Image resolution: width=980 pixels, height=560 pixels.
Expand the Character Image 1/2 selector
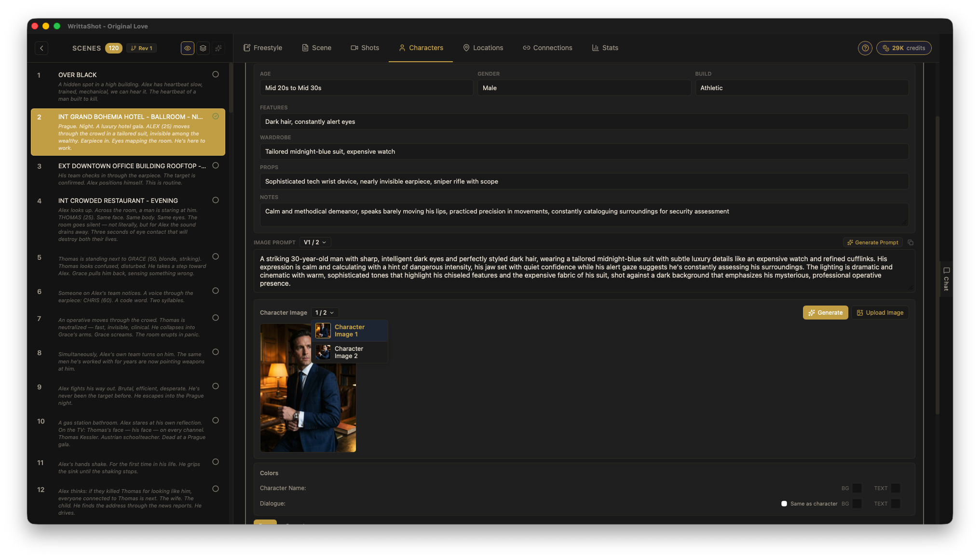[325, 312]
